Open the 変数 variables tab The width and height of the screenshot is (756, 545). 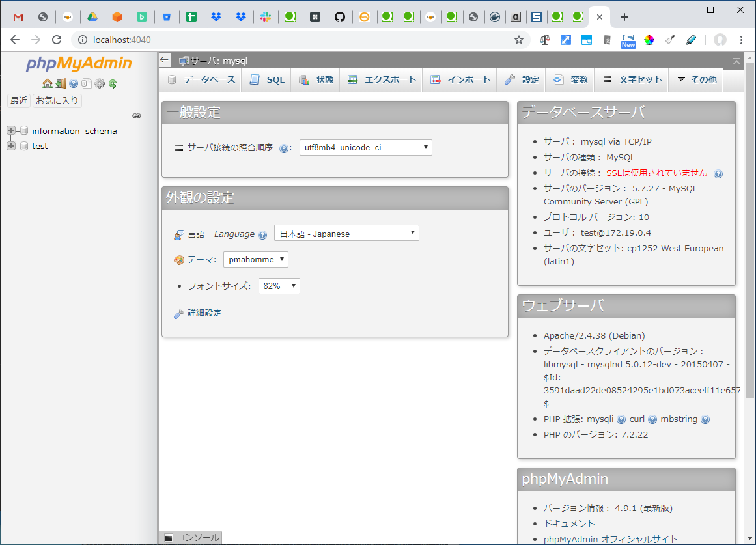click(571, 79)
